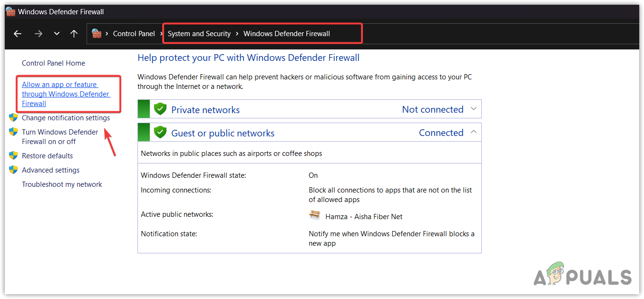Open the recent locations dropdown chevron
The height and width of the screenshot is (299, 644).
click(x=57, y=34)
